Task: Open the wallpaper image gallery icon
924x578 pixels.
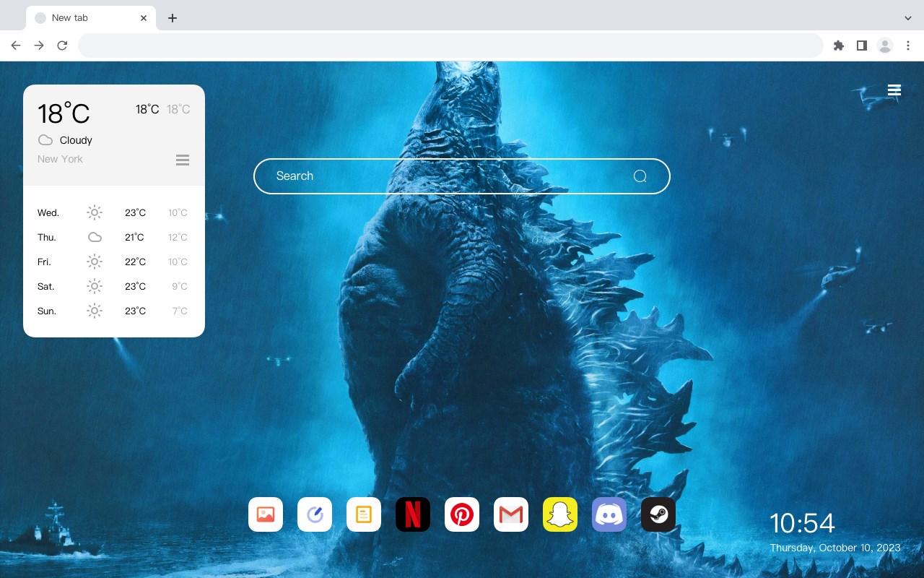Action: pyautogui.click(x=266, y=514)
